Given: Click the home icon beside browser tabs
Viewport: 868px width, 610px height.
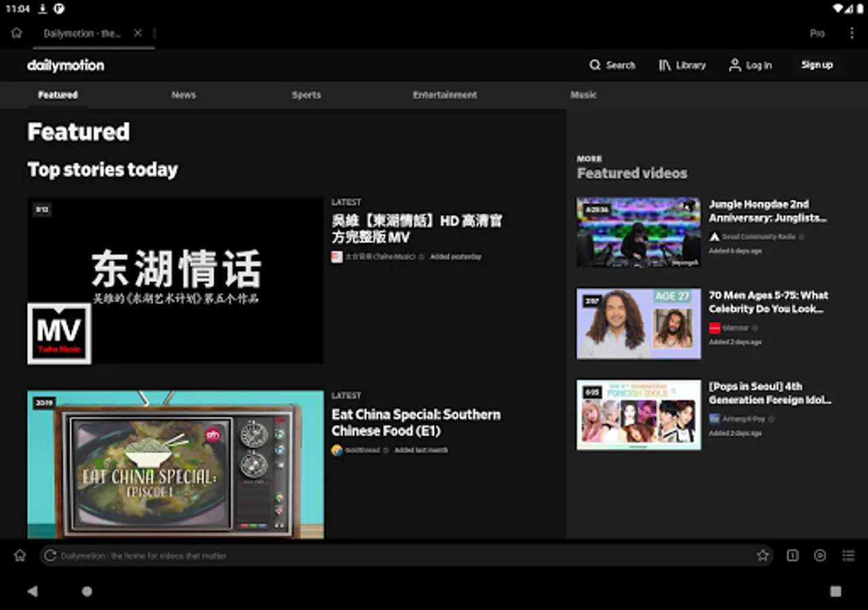Looking at the screenshot, I should pyautogui.click(x=16, y=33).
